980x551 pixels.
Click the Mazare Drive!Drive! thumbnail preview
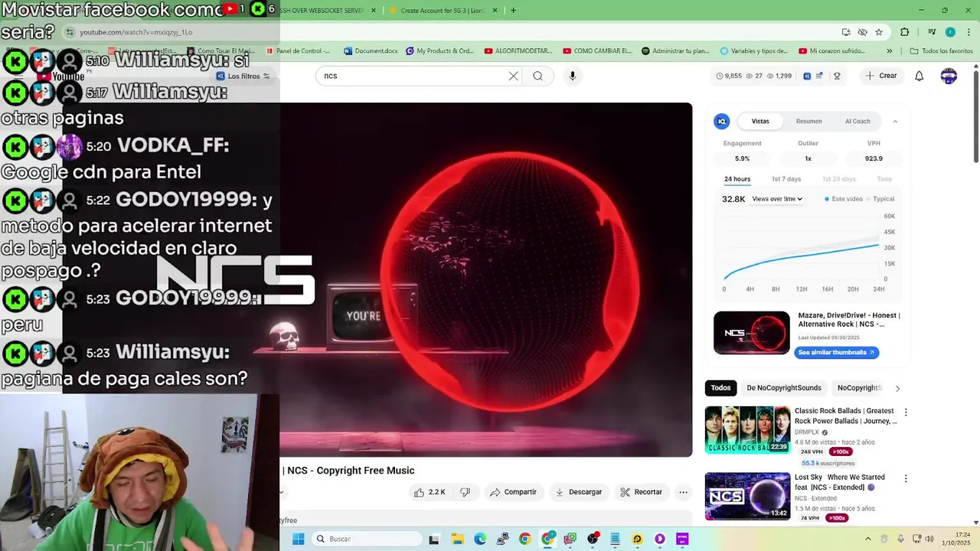751,333
